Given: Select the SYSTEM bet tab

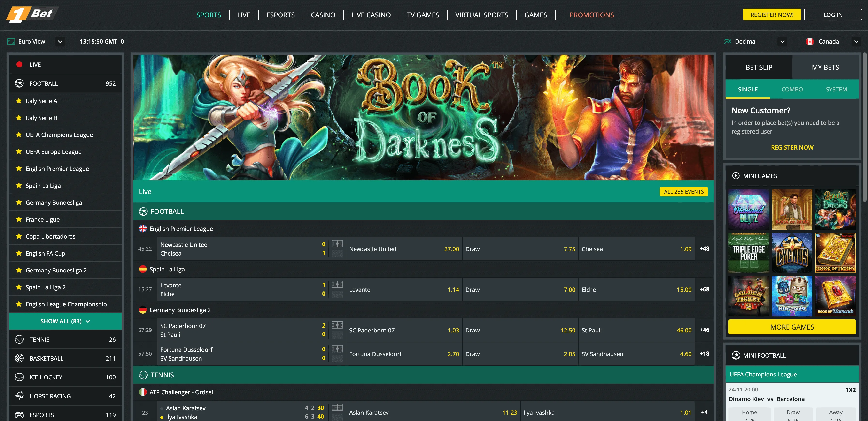Looking at the screenshot, I should click(x=836, y=89).
